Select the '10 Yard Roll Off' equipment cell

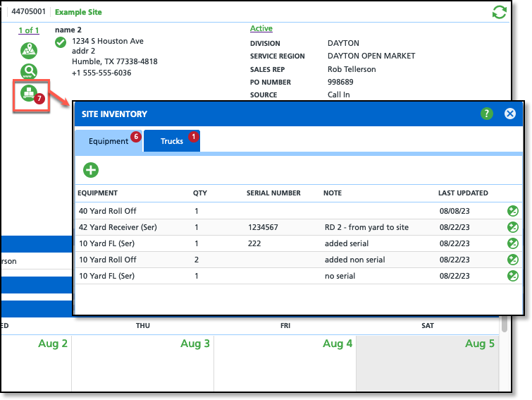pos(108,260)
